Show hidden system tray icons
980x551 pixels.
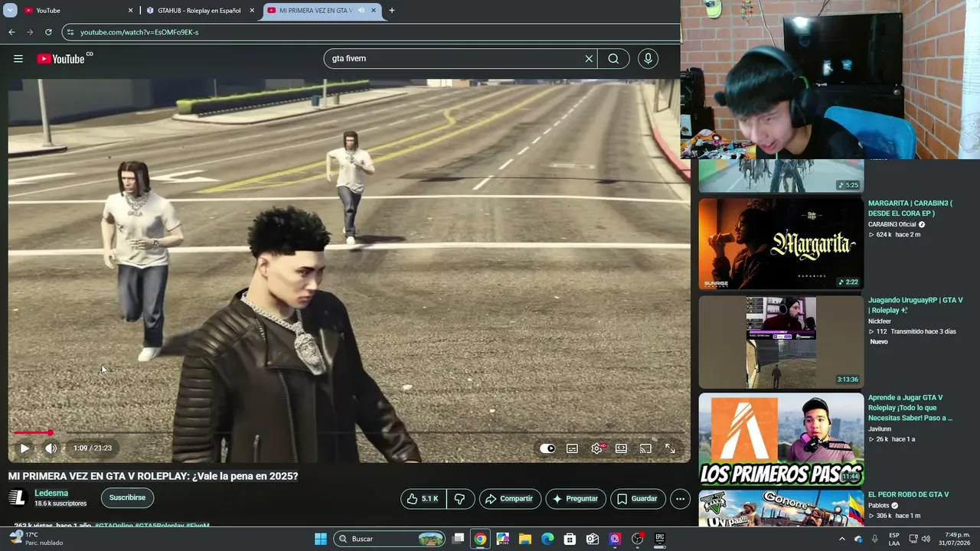(x=842, y=539)
